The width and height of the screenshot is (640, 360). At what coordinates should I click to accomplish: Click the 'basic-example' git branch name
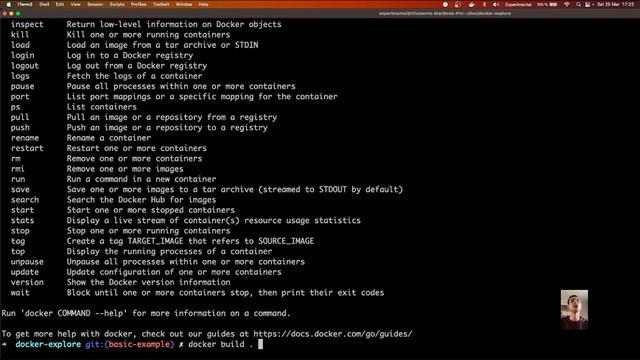coord(139,344)
